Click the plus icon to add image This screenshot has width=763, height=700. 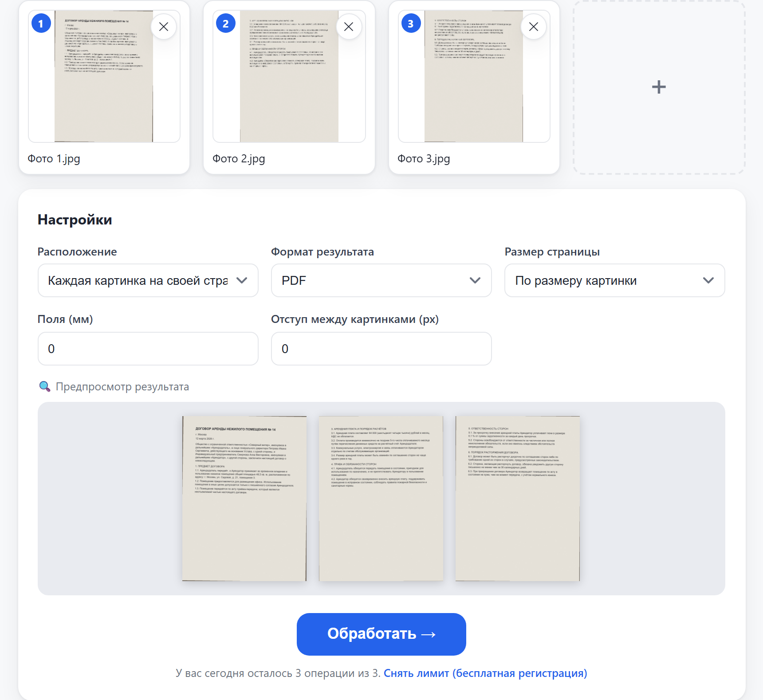point(659,87)
